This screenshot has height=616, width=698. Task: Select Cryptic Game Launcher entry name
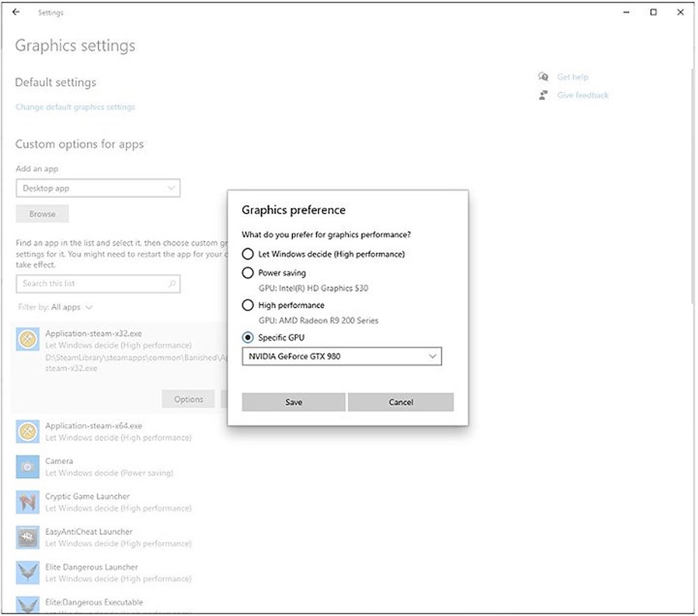pos(87,497)
